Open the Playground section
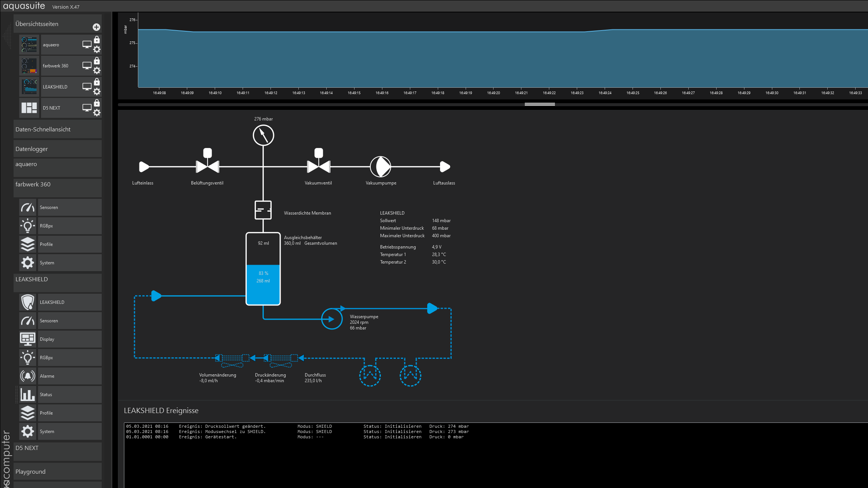868x488 pixels. click(57, 472)
